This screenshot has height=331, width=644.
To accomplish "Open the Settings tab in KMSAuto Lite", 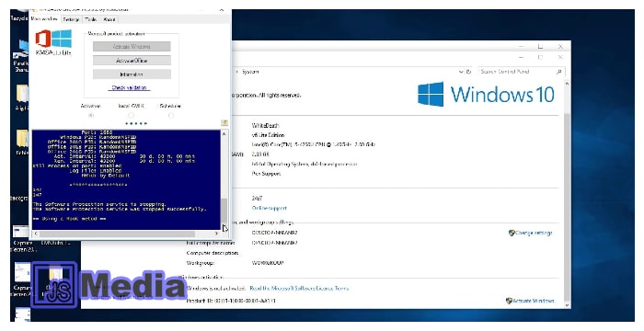I will coord(71,19).
